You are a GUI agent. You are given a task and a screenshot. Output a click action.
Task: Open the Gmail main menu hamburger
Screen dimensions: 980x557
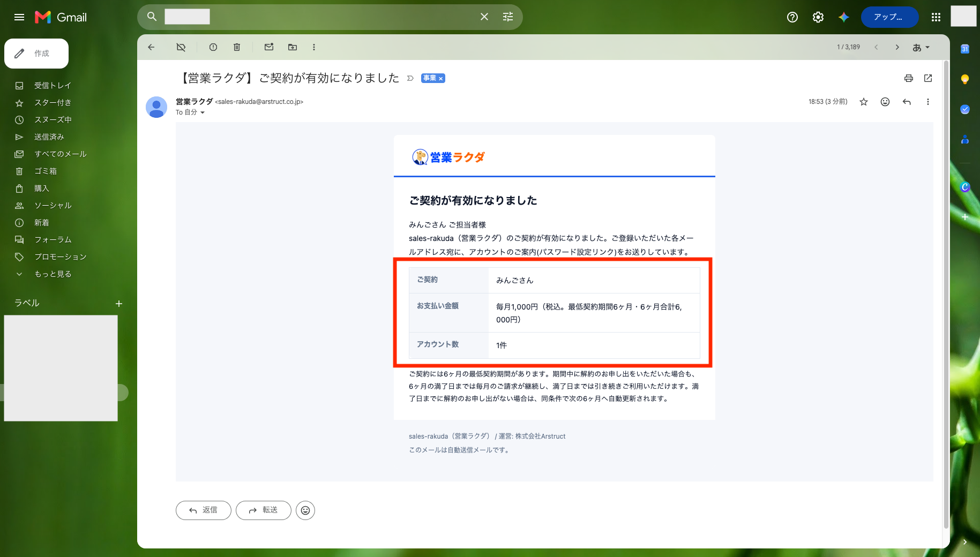click(x=19, y=17)
